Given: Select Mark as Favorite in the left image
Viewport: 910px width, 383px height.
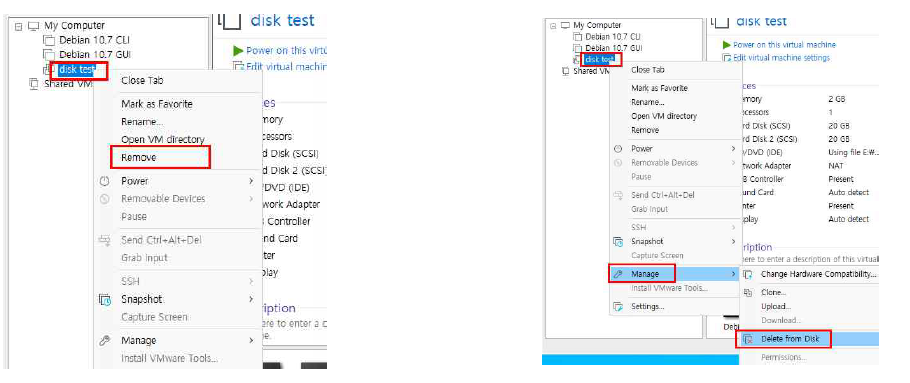Looking at the screenshot, I should tap(157, 104).
